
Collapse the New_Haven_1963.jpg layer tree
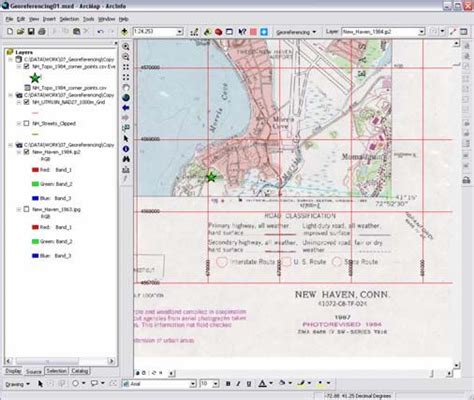(19, 210)
